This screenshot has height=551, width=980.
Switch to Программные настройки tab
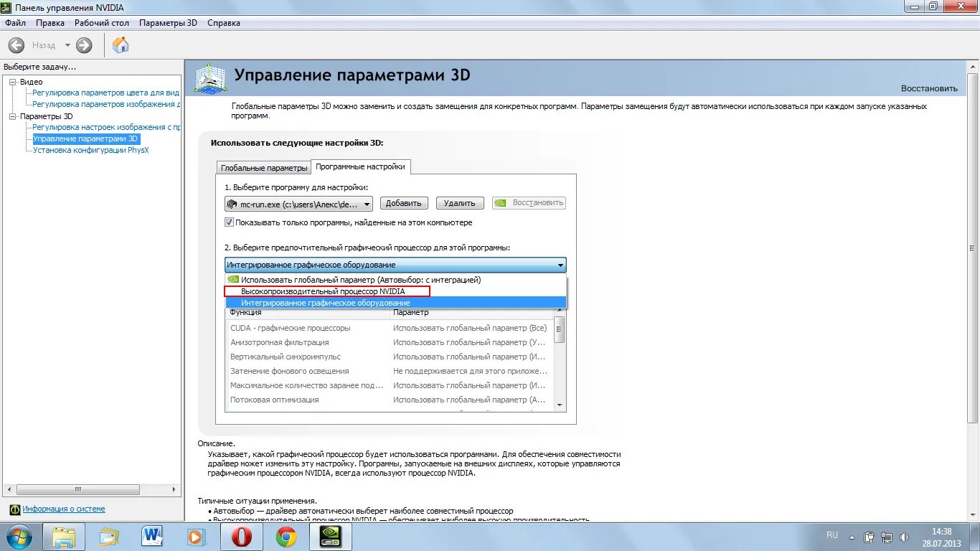click(361, 166)
